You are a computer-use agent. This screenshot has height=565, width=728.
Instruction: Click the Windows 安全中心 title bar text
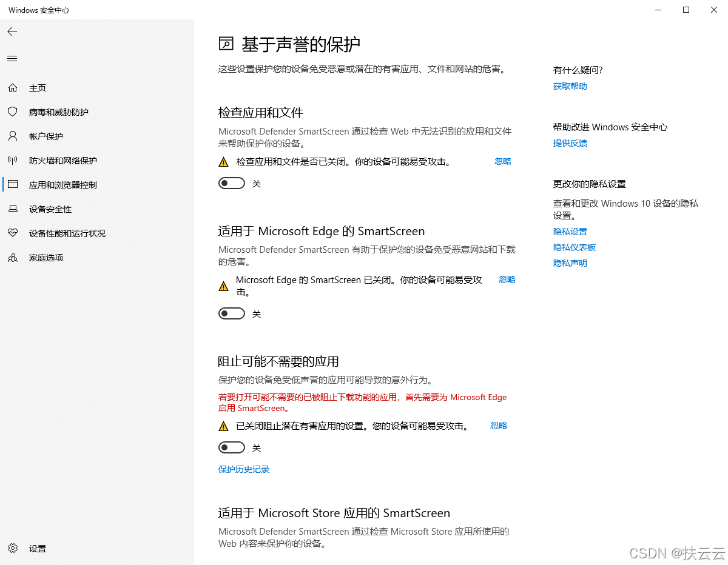(x=39, y=10)
